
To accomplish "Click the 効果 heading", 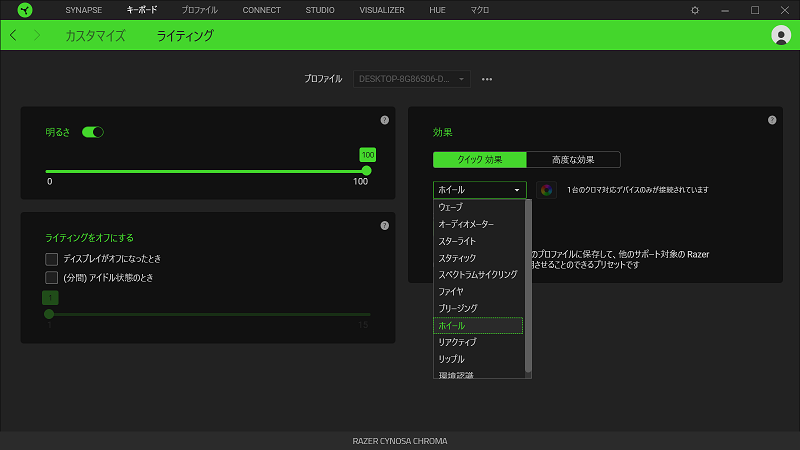I will pyautogui.click(x=442, y=132).
